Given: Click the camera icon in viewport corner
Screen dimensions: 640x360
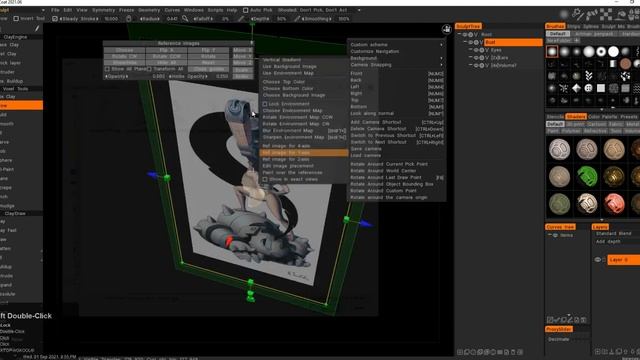Looking at the screenshot, I should click(447, 29).
